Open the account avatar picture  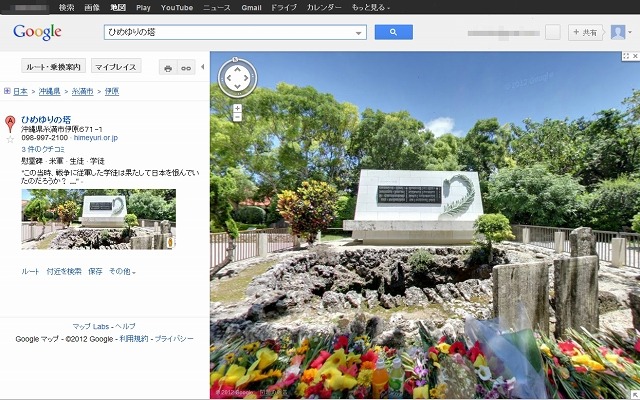[618, 32]
